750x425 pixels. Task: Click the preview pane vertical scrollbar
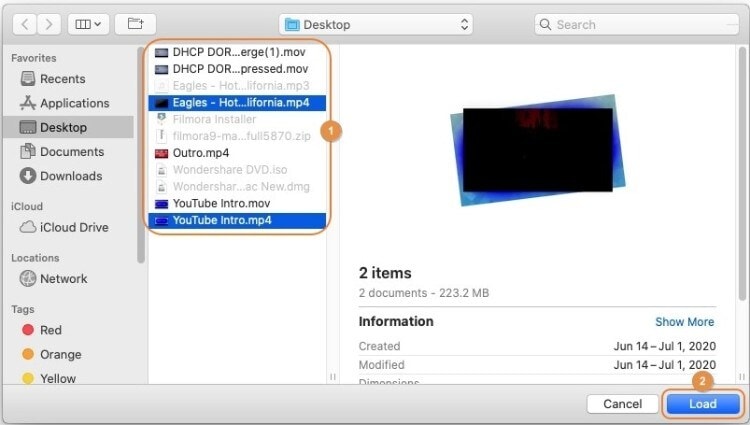[x=742, y=173]
